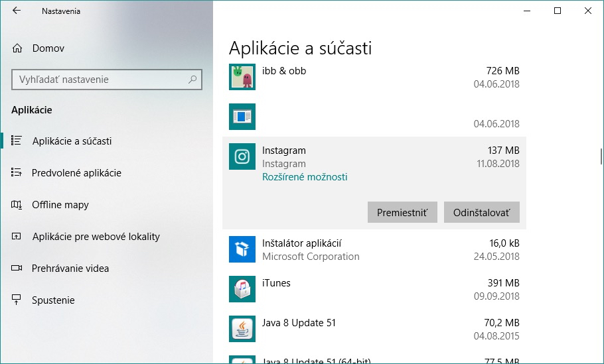Click the Odinštalovať button

tap(481, 212)
